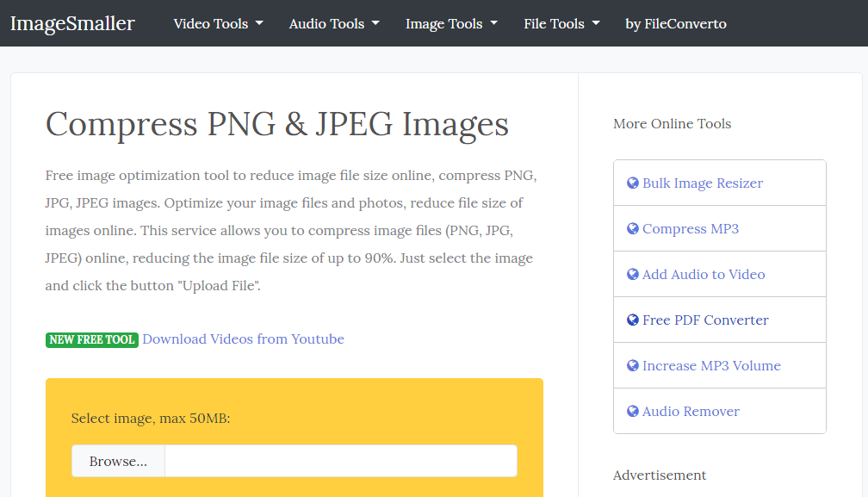Click the globe icon beside Increase MP3 Volume
Image resolution: width=868 pixels, height=497 pixels.
tap(631, 365)
